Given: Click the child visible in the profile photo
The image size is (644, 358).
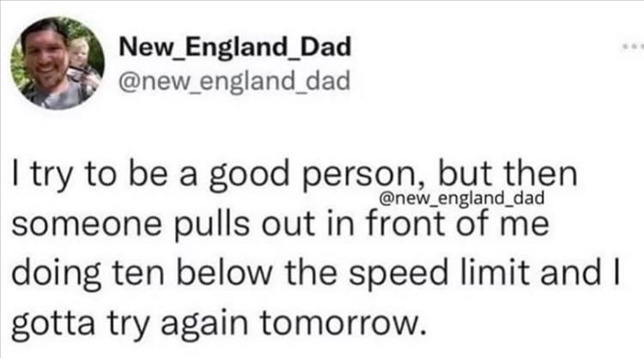Looking at the screenshot, I should [79, 53].
